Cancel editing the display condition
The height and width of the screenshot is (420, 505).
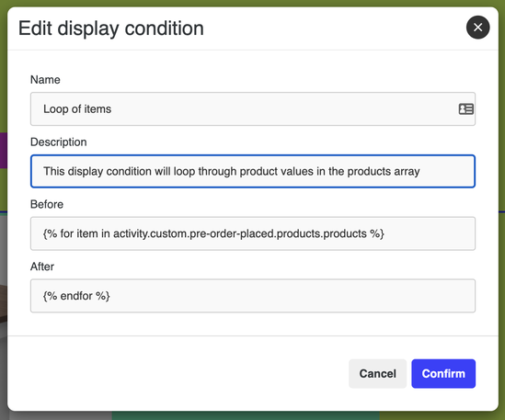[377, 374]
